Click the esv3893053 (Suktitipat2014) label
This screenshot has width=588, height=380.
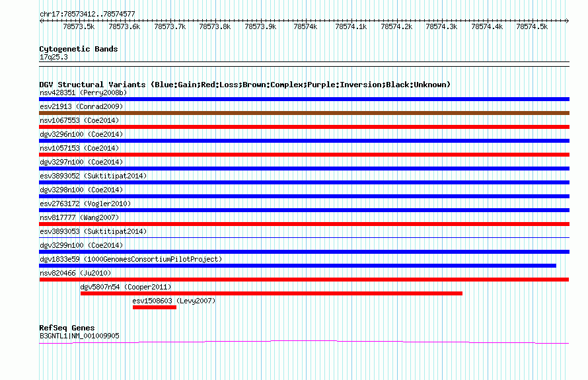(93, 231)
